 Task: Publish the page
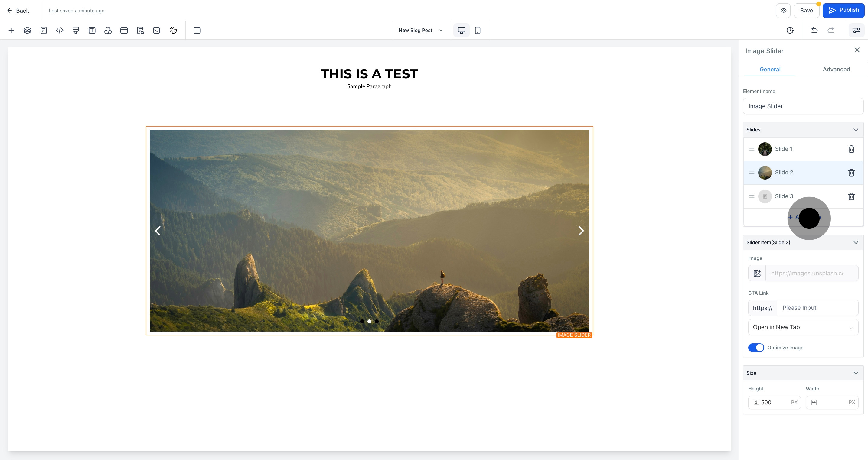coord(844,11)
